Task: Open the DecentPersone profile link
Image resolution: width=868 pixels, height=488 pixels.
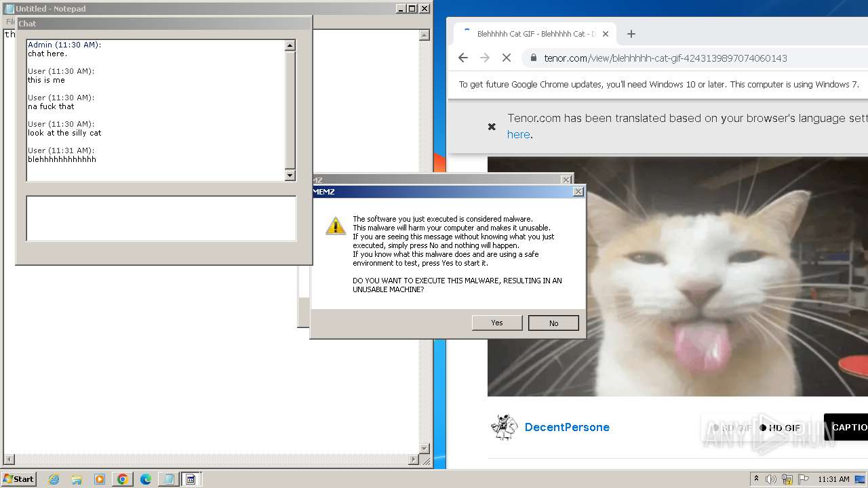Action: pos(567,427)
